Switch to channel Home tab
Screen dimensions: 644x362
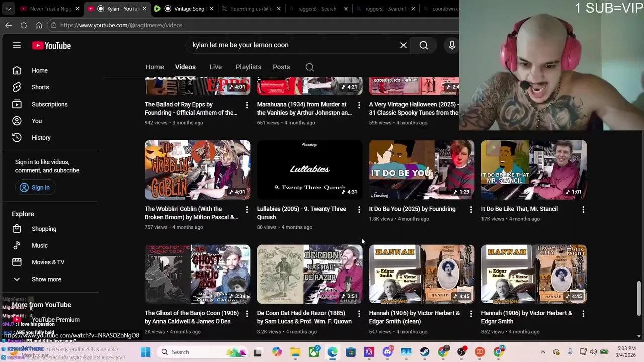click(154, 67)
